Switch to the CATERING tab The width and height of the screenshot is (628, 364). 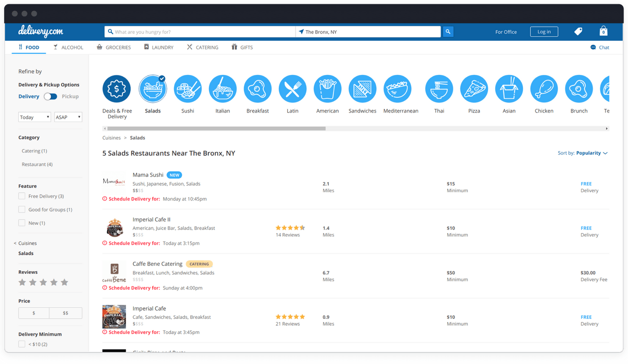202,47
